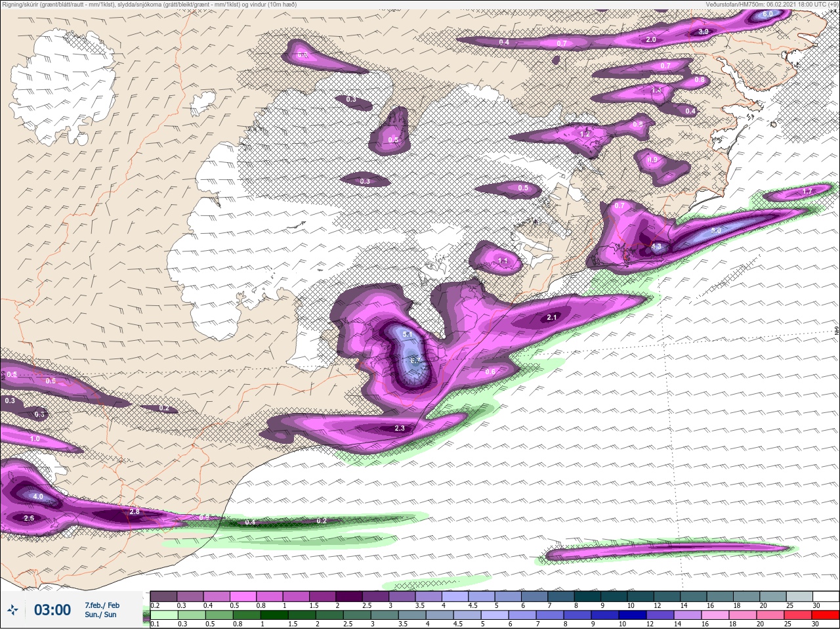Click the map value label 6.0
The width and height of the screenshot is (840, 629).
pyautogui.click(x=768, y=14)
